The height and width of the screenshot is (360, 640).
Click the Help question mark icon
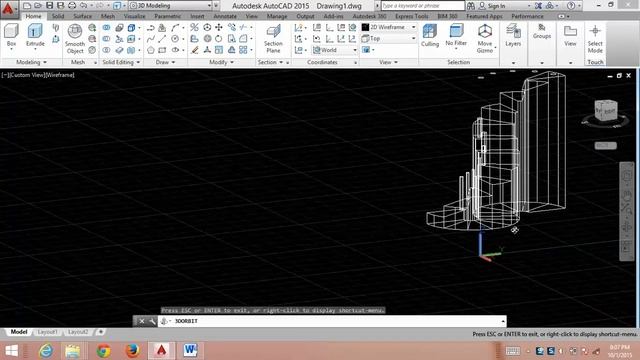tap(571, 6)
